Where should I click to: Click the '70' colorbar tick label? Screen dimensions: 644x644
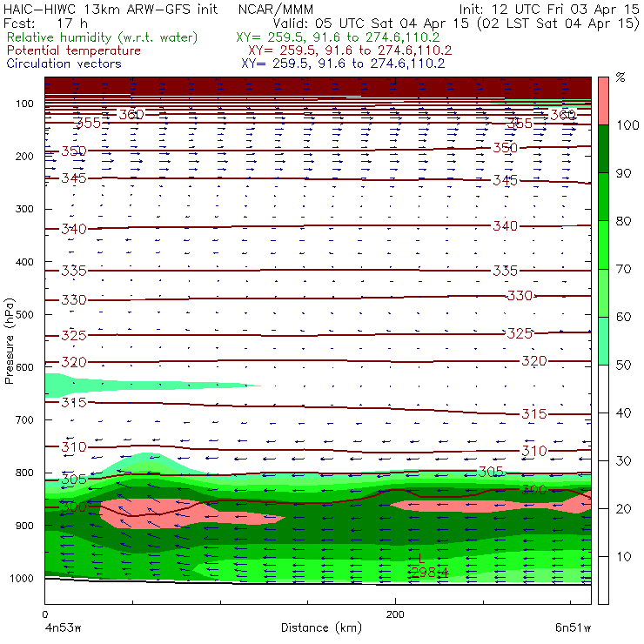623,270
